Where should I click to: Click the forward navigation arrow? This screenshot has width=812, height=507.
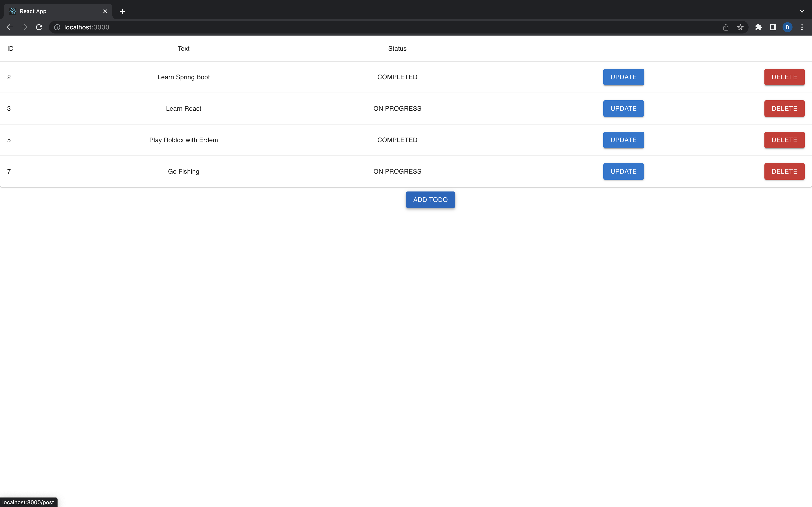coord(24,27)
